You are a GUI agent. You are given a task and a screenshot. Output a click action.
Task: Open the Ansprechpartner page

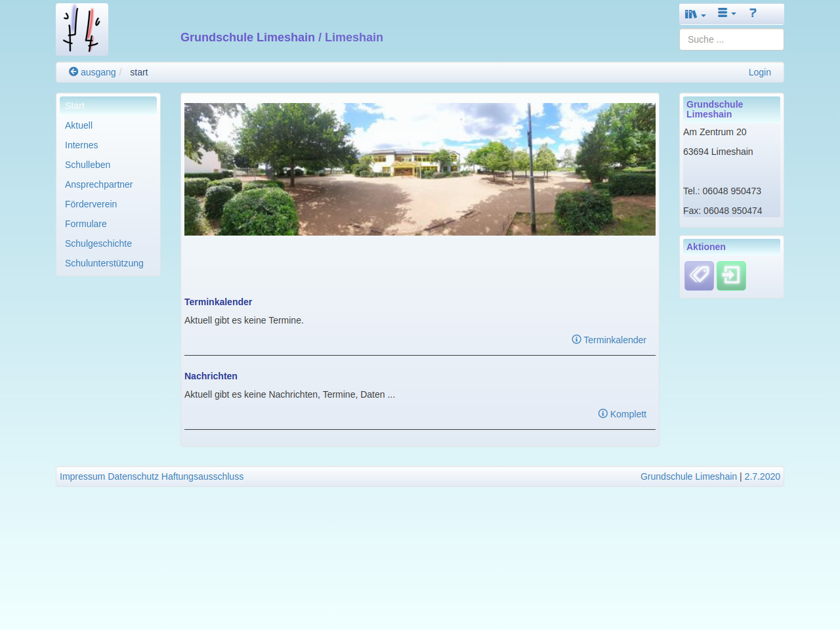[x=98, y=184]
